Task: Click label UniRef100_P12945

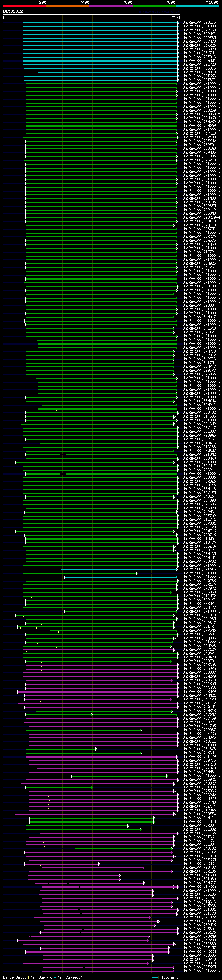Action: pos(199,810)
